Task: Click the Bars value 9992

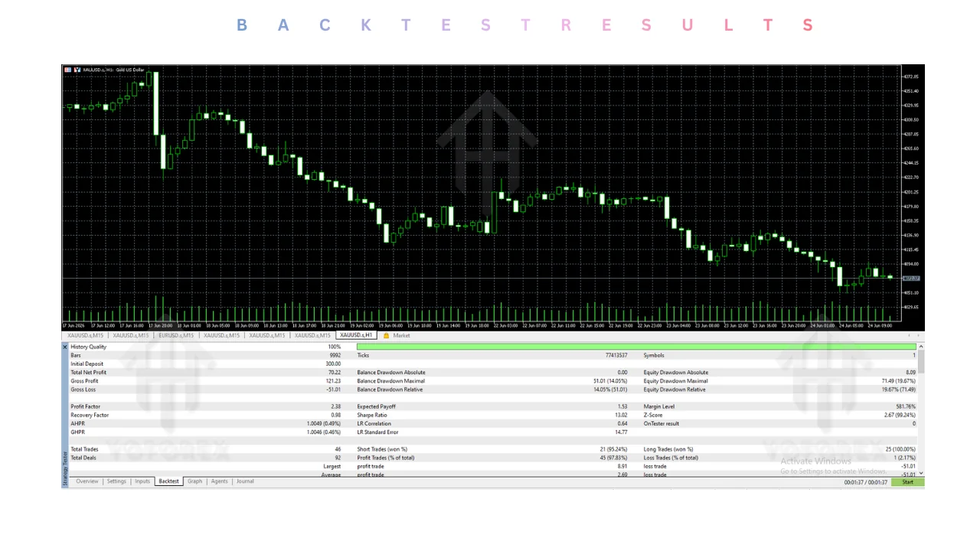Action: pyautogui.click(x=335, y=355)
